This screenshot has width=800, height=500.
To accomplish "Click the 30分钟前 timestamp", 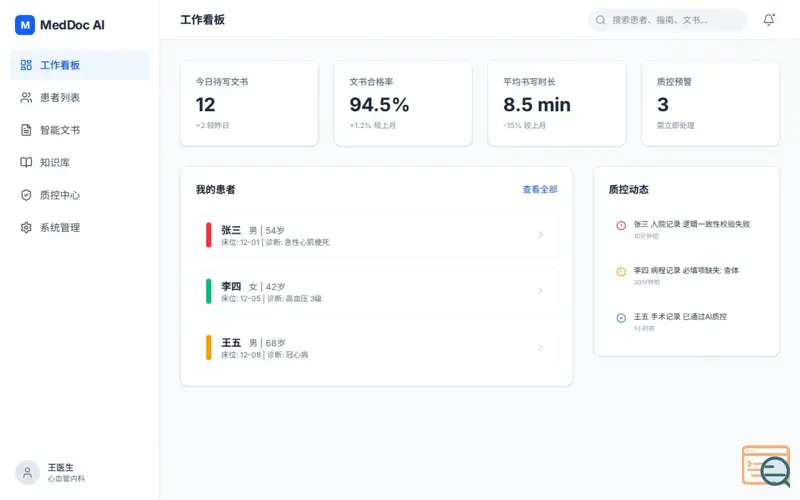I will 646,282.
